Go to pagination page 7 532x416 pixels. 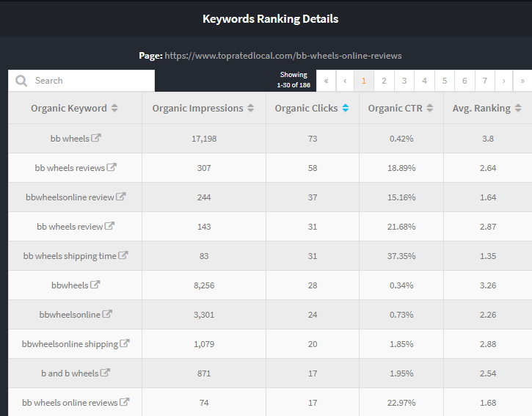485,81
